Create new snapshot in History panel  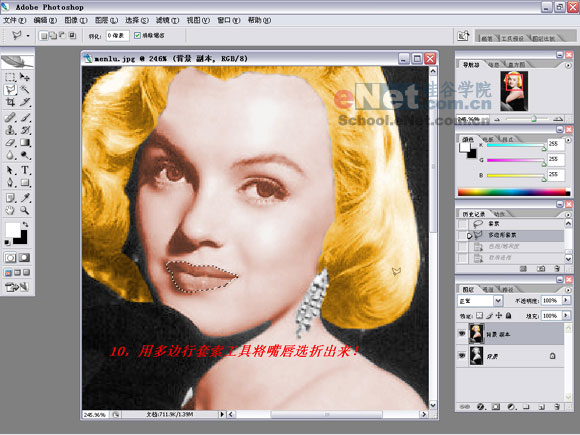[541, 269]
